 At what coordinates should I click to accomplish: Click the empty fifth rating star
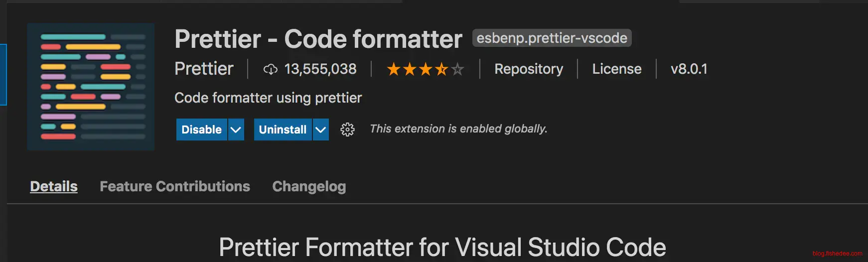[457, 69]
